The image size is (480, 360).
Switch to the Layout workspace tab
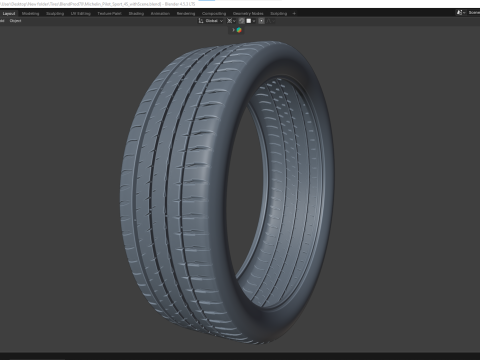(9, 14)
